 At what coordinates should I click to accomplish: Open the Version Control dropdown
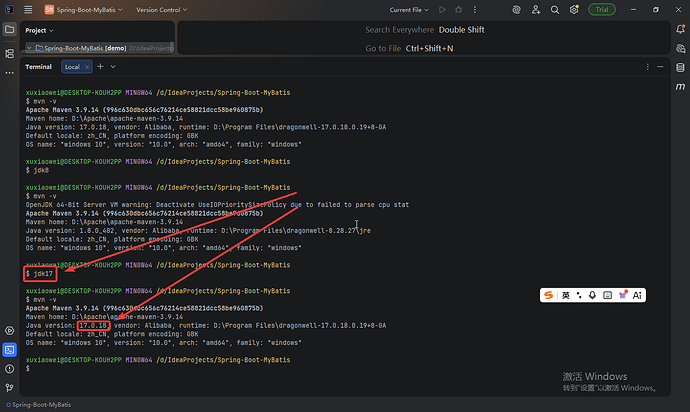tap(161, 10)
